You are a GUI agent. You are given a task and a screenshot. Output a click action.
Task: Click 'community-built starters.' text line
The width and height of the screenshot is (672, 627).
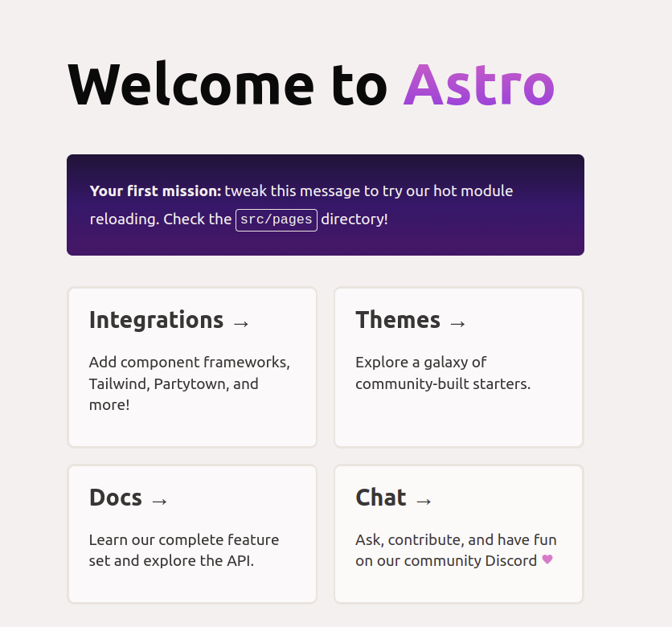click(443, 384)
